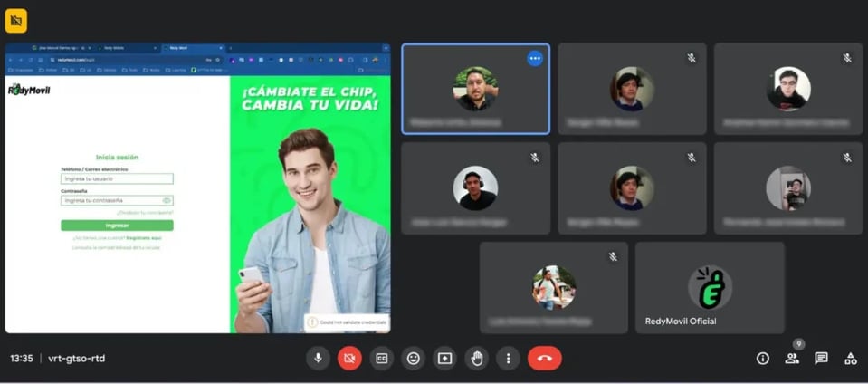The image size is (868, 384).
Task: Click the muted mic icon on the backpack man tile
Action: (x=613, y=256)
